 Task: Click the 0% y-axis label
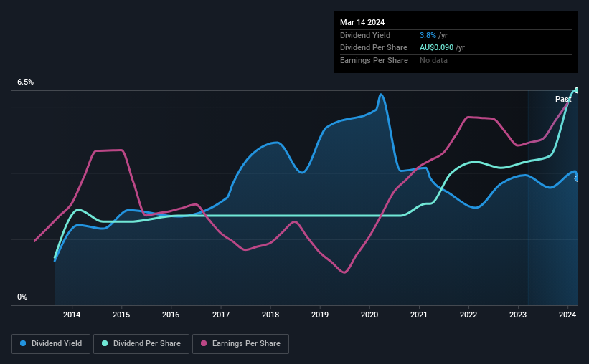point(22,297)
